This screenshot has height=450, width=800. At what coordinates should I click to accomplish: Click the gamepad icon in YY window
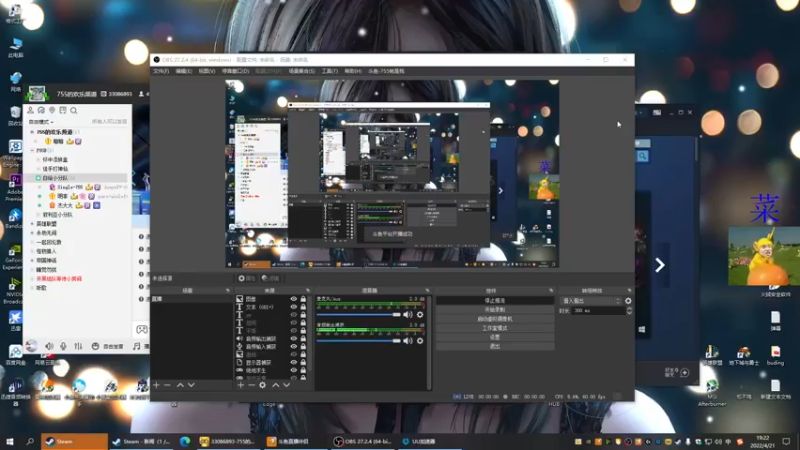point(142,329)
